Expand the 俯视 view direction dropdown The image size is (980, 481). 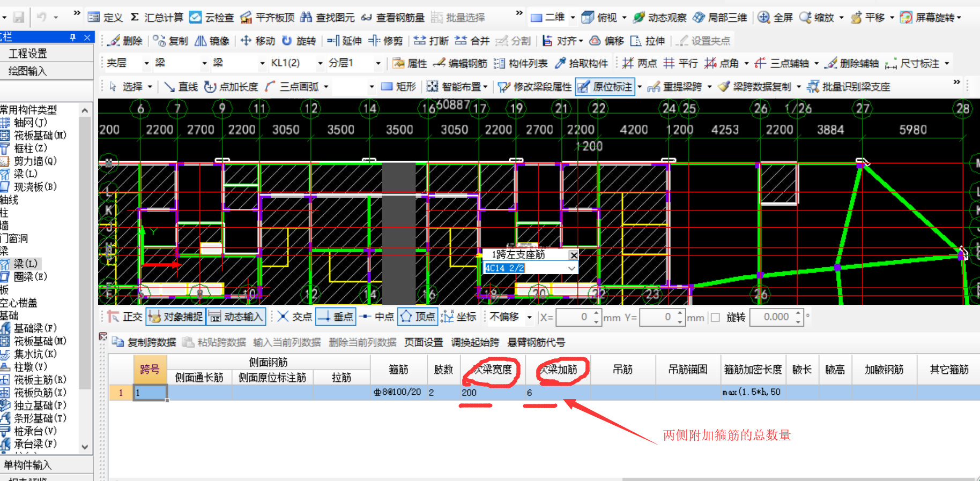pyautogui.click(x=624, y=18)
